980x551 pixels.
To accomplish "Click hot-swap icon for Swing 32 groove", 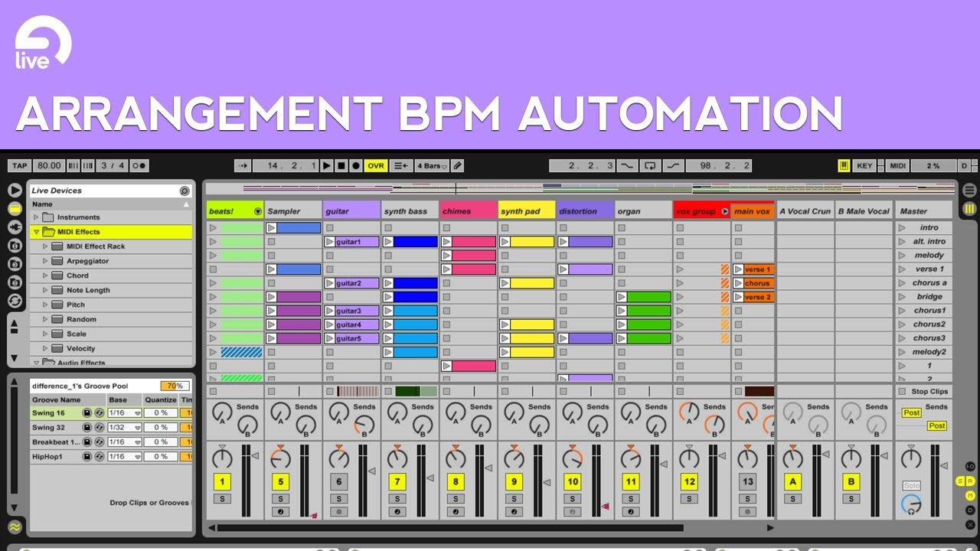I will (x=99, y=427).
